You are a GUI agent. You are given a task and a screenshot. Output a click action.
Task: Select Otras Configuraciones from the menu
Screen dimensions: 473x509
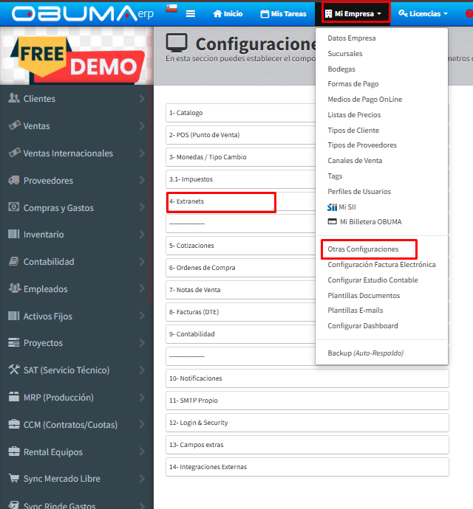[363, 249]
